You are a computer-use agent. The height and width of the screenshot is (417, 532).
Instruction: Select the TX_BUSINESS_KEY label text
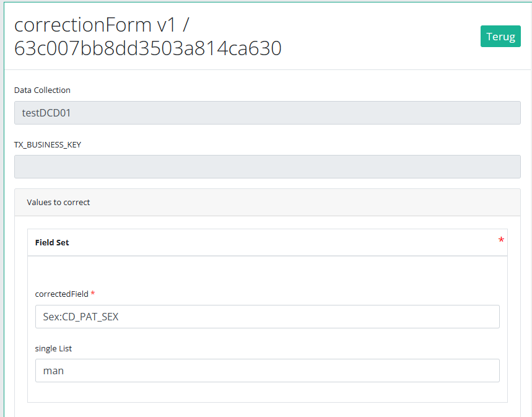[x=48, y=144]
